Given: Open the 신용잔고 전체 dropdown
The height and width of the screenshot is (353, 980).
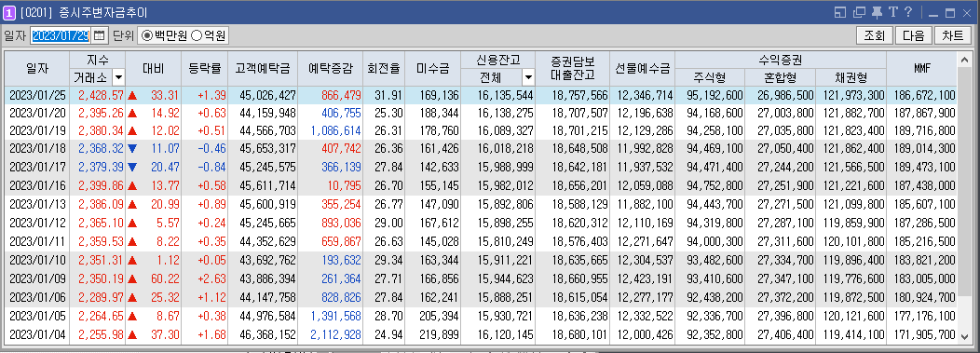Looking at the screenshot, I should [x=528, y=77].
